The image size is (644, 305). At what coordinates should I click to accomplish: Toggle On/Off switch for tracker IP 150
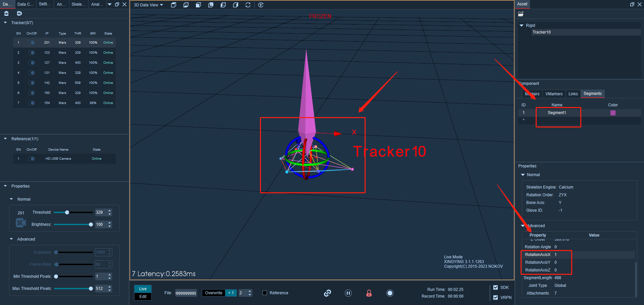(x=32, y=93)
